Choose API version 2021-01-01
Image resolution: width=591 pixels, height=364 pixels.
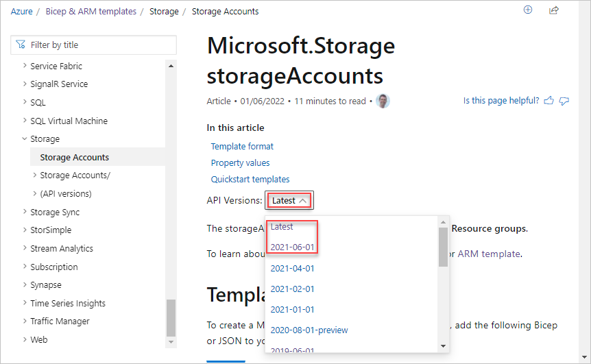292,309
